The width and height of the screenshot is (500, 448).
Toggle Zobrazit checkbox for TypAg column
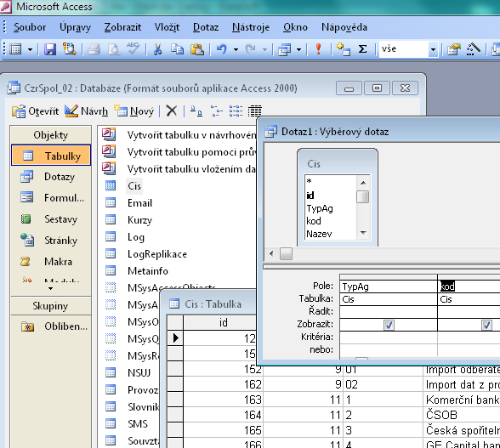click(389, 325)
